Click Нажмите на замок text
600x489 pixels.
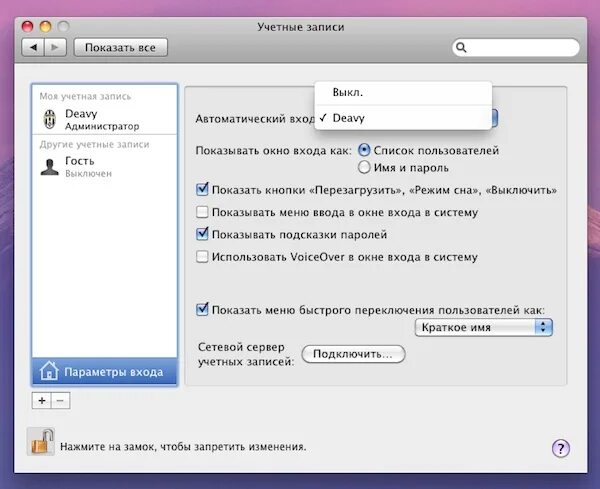click(183, 447)
